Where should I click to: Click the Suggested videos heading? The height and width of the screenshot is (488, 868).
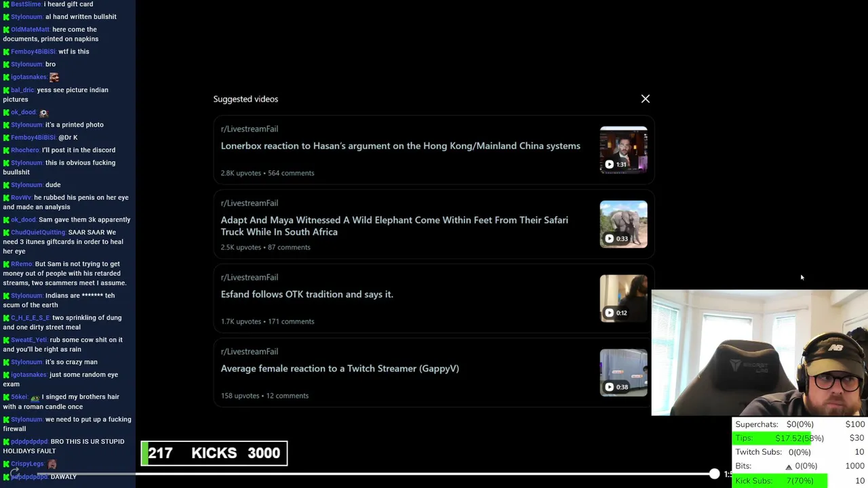245,99
